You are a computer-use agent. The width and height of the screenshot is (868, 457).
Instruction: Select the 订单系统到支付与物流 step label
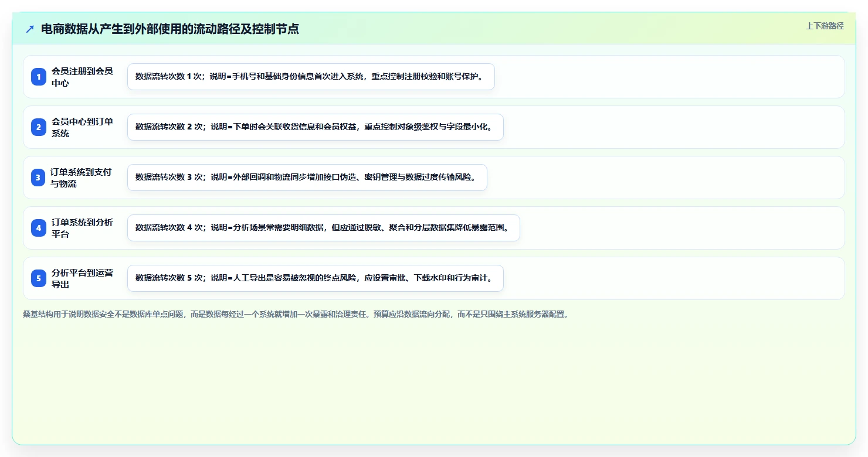(x=81, y=178)
